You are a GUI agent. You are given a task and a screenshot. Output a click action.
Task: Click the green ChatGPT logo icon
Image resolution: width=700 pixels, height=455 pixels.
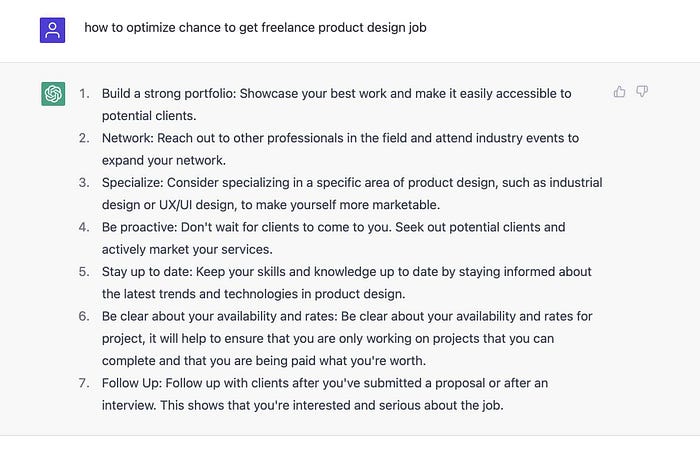point(53,94)
